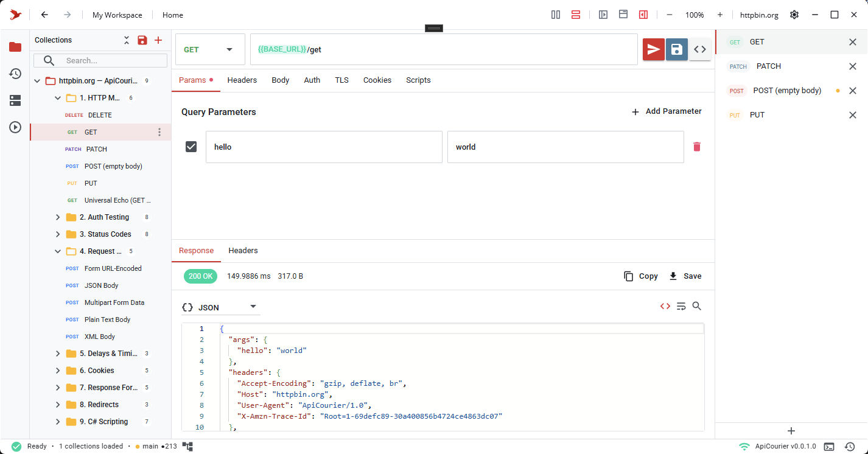Expand the 2. Auth Testing folder
This screenshot has height=454, width=868.
pyautogui.click(x=58, y=217)
